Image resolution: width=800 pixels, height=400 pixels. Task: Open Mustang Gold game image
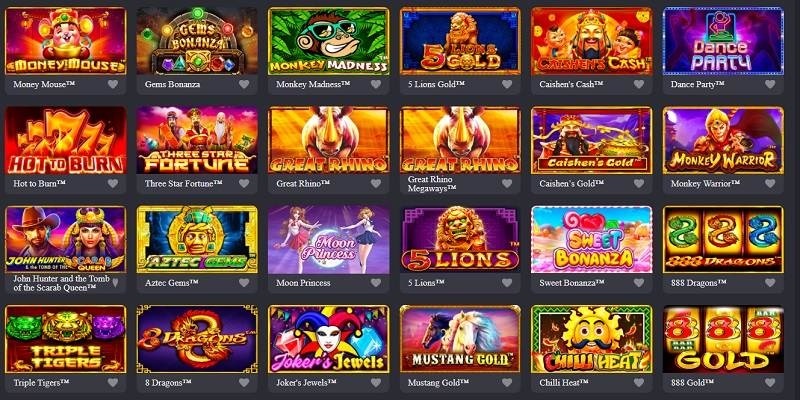(460, 339)
